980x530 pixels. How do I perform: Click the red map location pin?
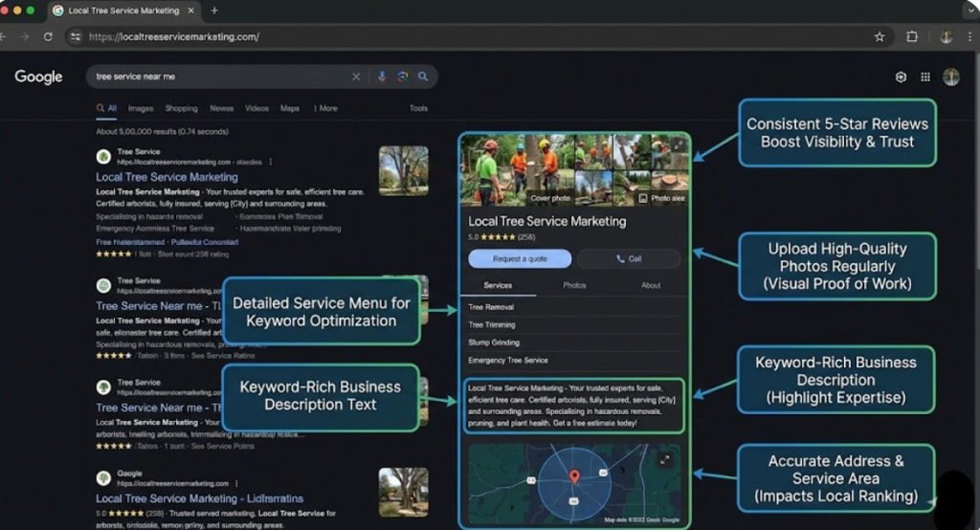[574, 476]
